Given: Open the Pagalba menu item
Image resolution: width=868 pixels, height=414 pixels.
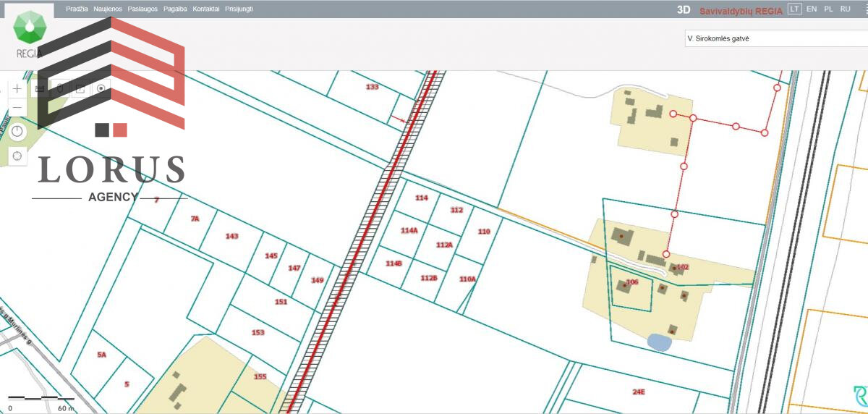Looking at the screenshot, I should pyautogui.click(x=175, y=9).
